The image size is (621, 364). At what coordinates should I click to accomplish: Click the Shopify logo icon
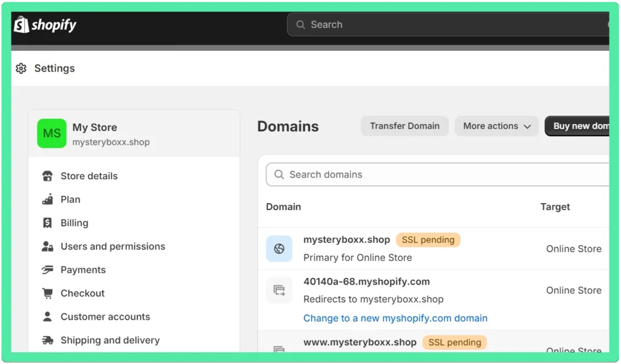[x=21, y=25]
